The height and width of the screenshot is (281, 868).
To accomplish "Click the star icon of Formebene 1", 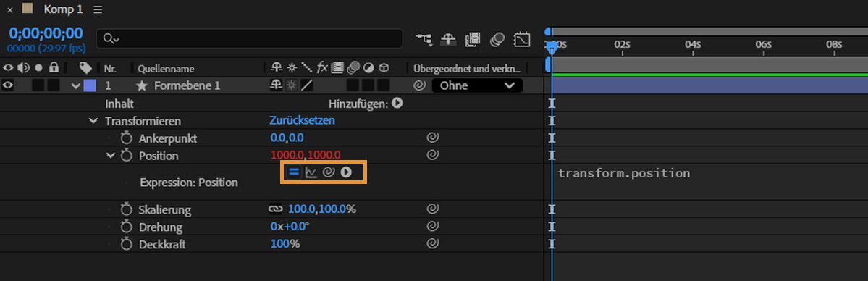I will click(142, 86).
